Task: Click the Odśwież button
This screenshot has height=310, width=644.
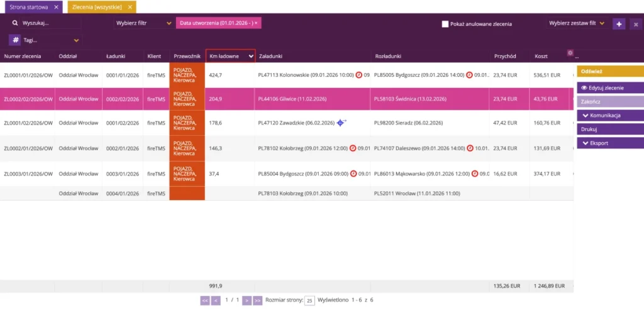Action: click(x=610, y=71)
